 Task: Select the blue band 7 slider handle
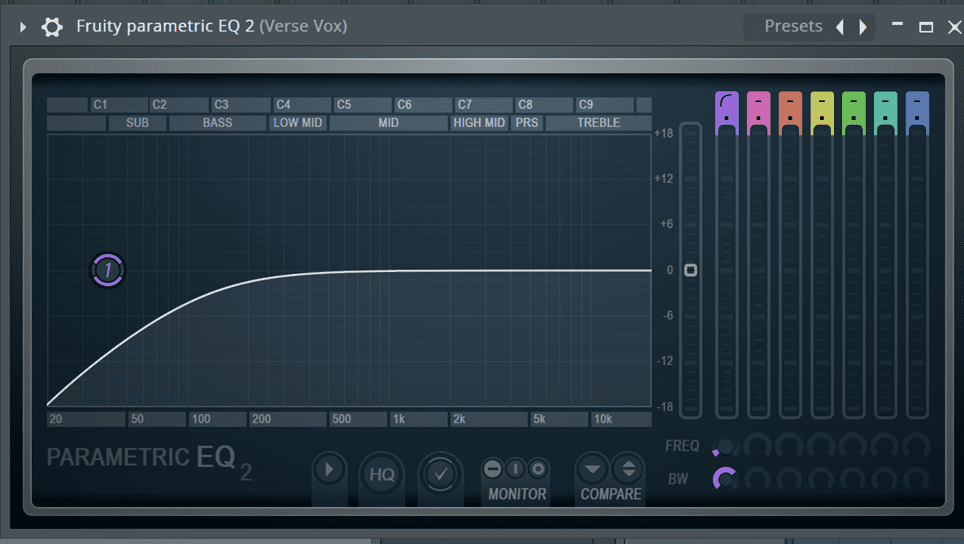(x=917, y=114)
